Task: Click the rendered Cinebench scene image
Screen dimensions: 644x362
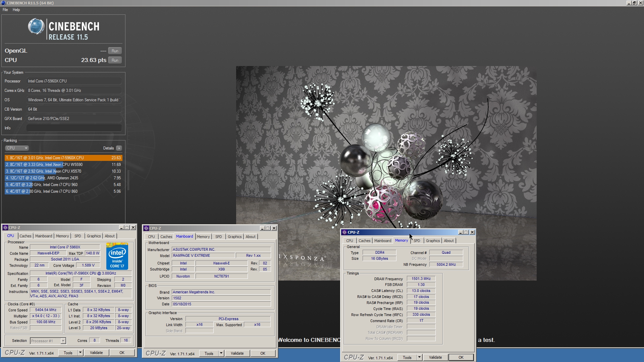Action: 386,173
